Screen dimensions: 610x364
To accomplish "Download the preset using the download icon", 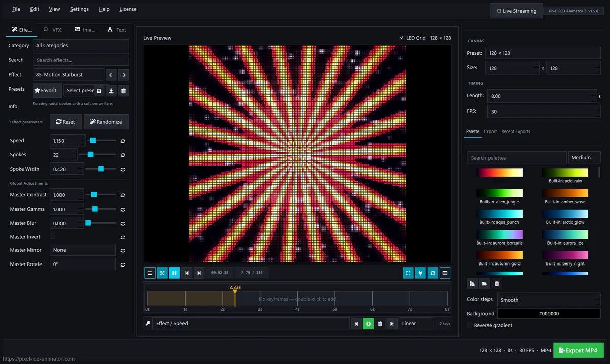I will tap(111, 91).
